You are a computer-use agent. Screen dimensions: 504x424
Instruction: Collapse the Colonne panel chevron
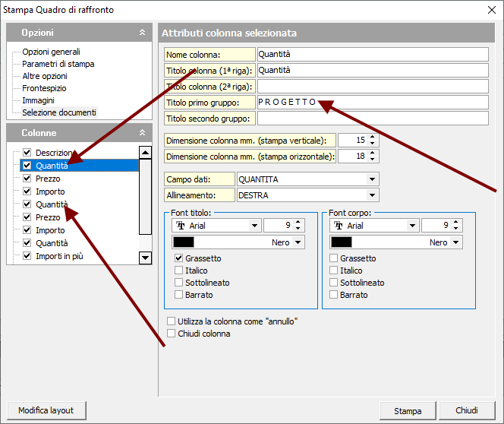(x=142, y=132)
